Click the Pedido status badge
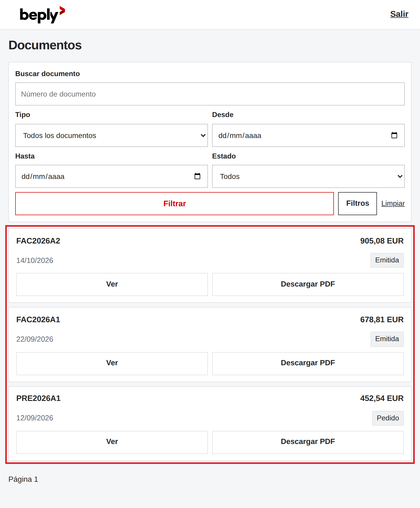 pyautogui.click(x=388, y=418)
